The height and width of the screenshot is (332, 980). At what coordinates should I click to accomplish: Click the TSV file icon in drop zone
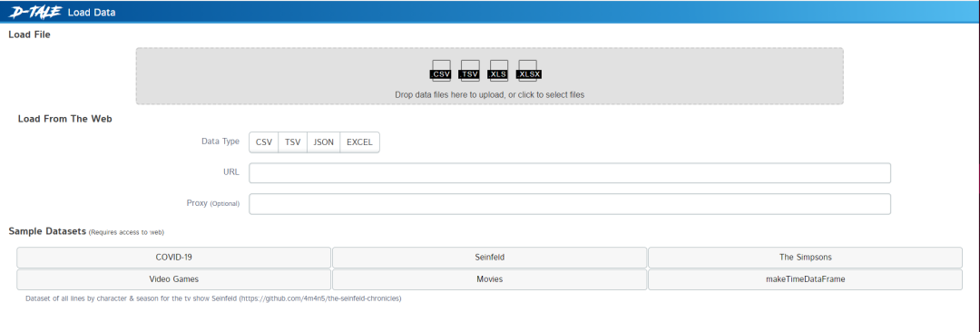[469, 70]
